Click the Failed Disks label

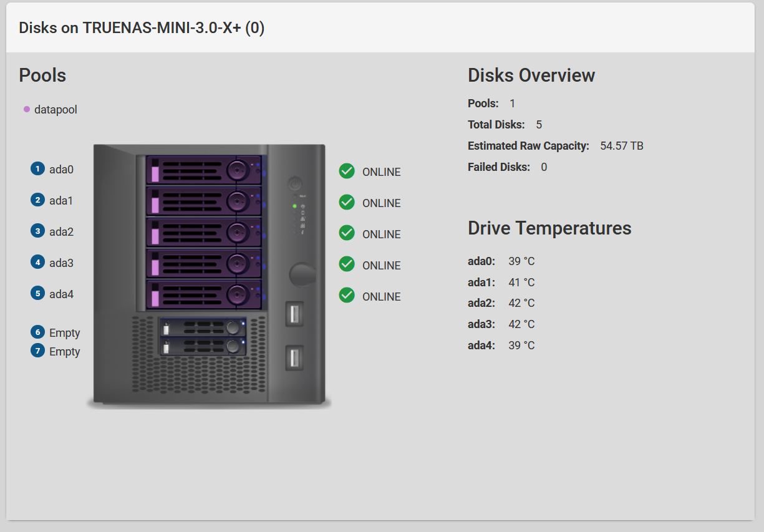pyautogui.click(x=499, y=167)
